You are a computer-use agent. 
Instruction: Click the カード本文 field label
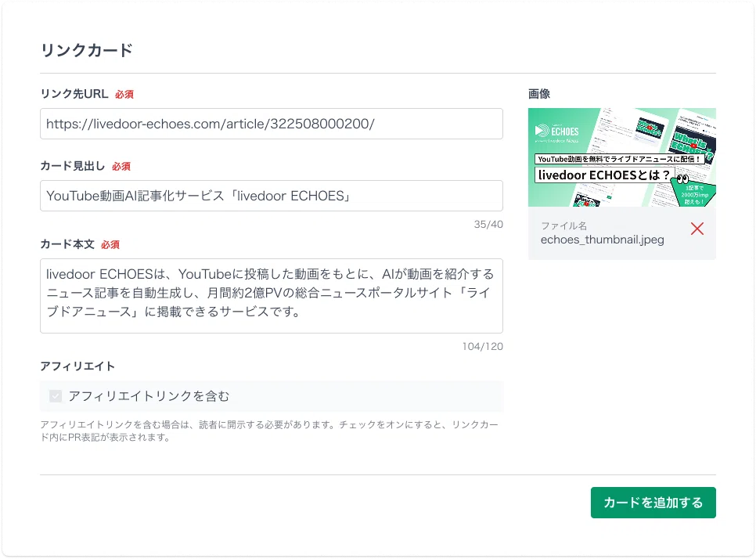click(x=67, y=244)
